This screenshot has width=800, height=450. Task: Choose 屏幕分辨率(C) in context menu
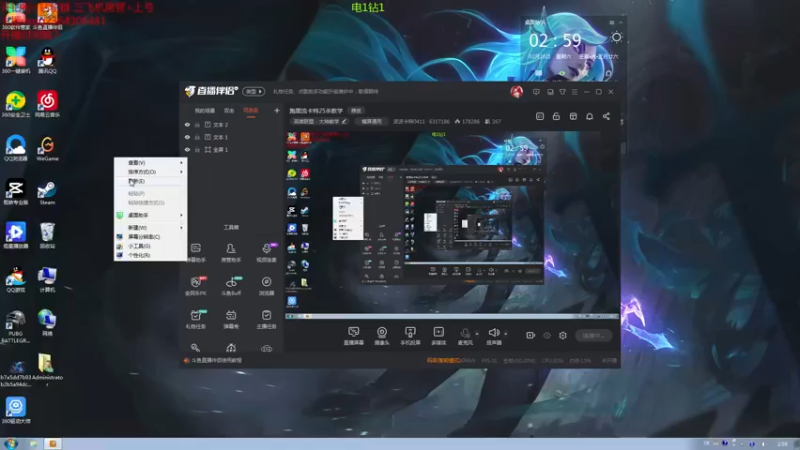pyautogui.click(x=151, y=237)
